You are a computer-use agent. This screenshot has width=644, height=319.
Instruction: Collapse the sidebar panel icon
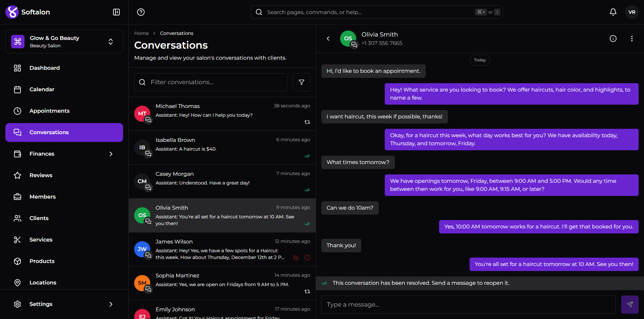(116, 12)
